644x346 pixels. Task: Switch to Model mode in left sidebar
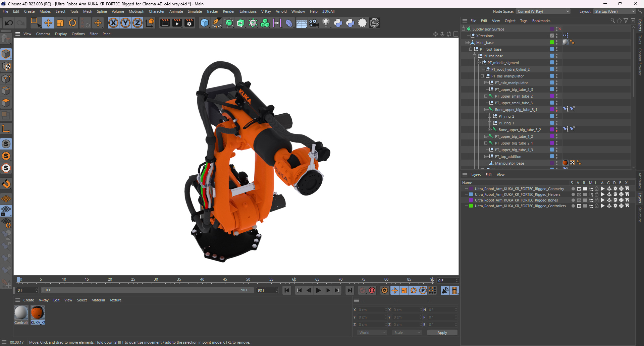pos(6,54)
